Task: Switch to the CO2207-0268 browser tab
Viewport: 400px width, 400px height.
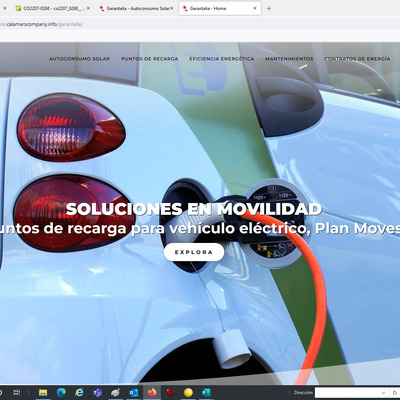Action: point(53,8)
